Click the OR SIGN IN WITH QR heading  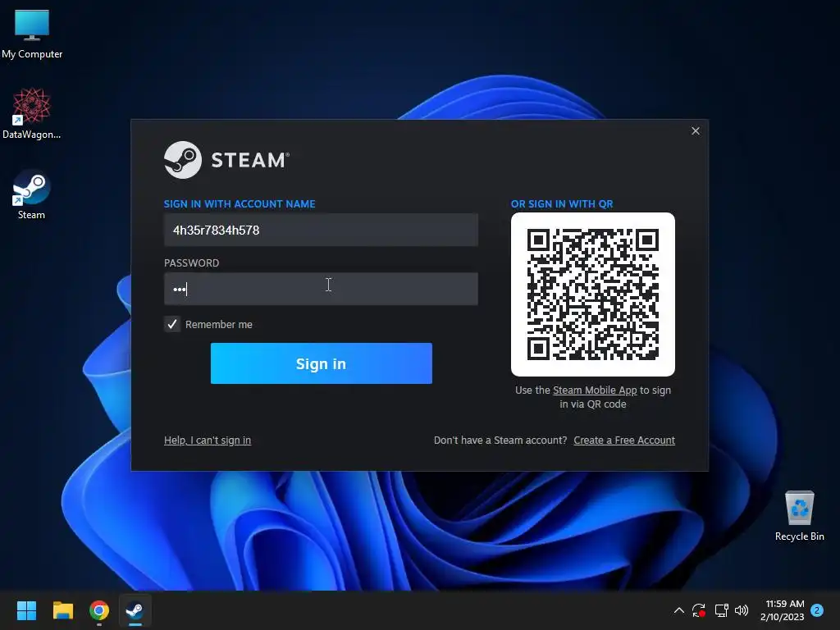(561, 203)
